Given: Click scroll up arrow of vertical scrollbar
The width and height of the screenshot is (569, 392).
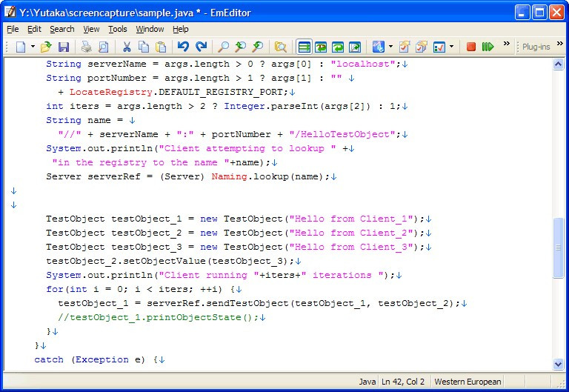Looking at the screenshot, I should pos(558,64).
